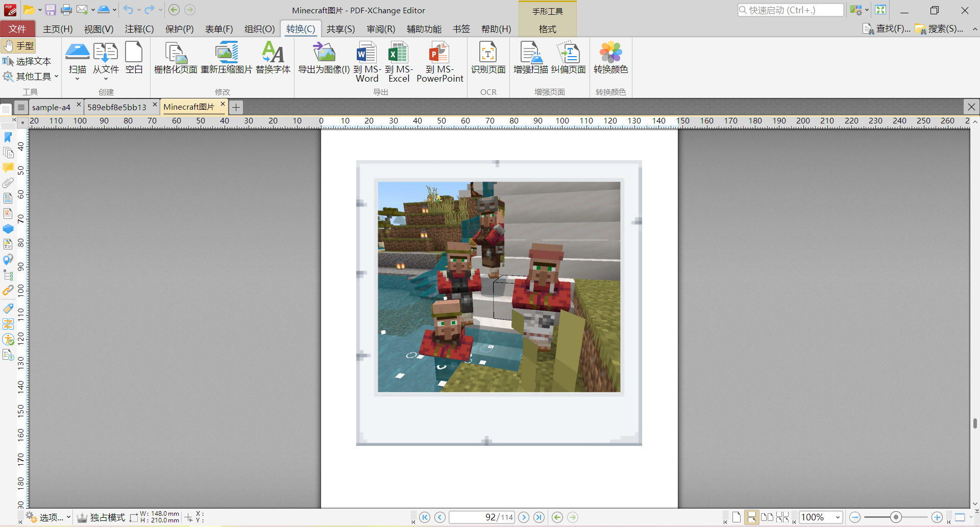Click the 栅格化页面 (rasterize pages) icon
980x527 pixels.
176,59
